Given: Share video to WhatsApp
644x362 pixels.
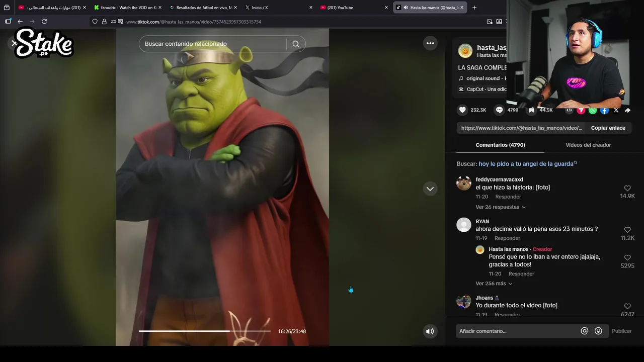Looking at the screenshot, I should [x=593, y=110].
